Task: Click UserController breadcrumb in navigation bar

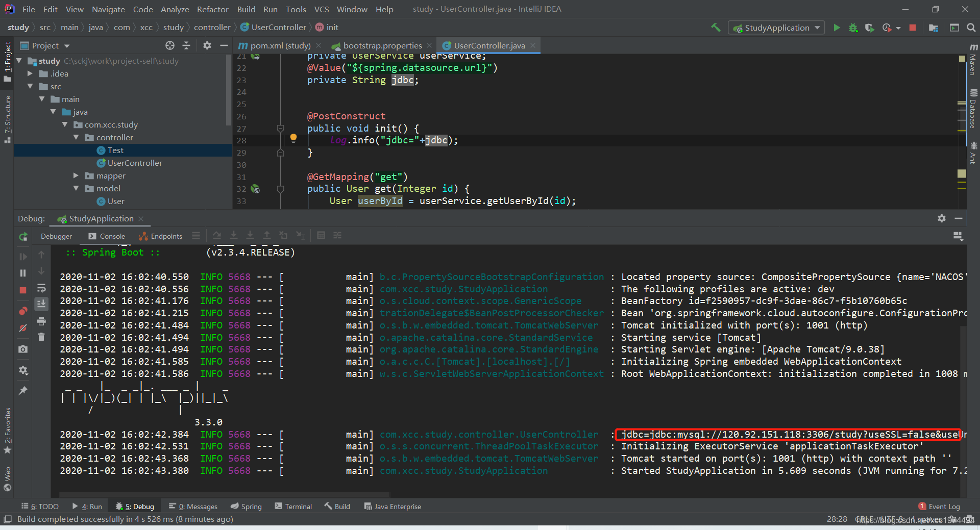Action: [x=274, y=27]
